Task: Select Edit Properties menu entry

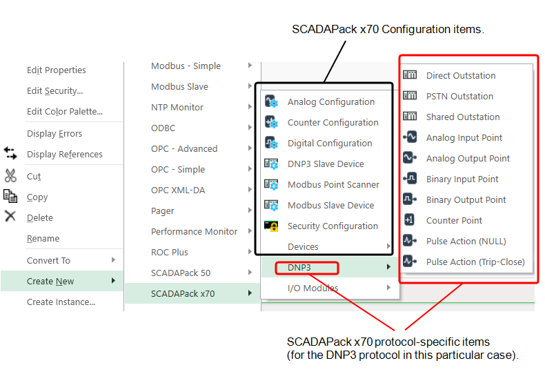Action: [57, 70]
